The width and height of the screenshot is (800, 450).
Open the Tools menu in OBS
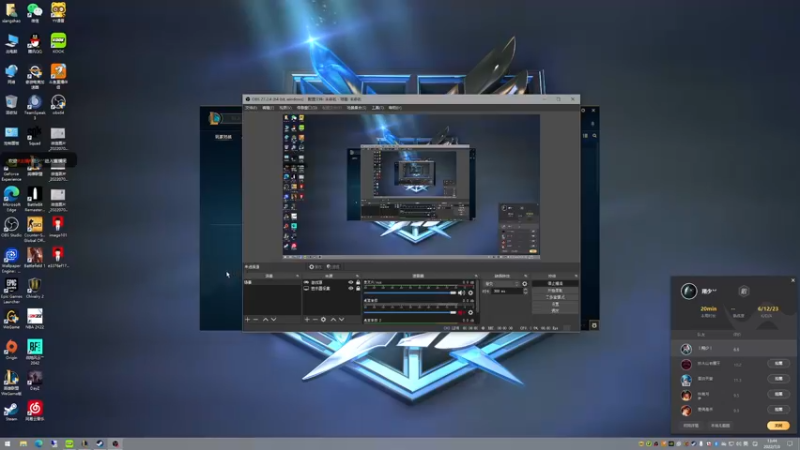coord(378,108)
